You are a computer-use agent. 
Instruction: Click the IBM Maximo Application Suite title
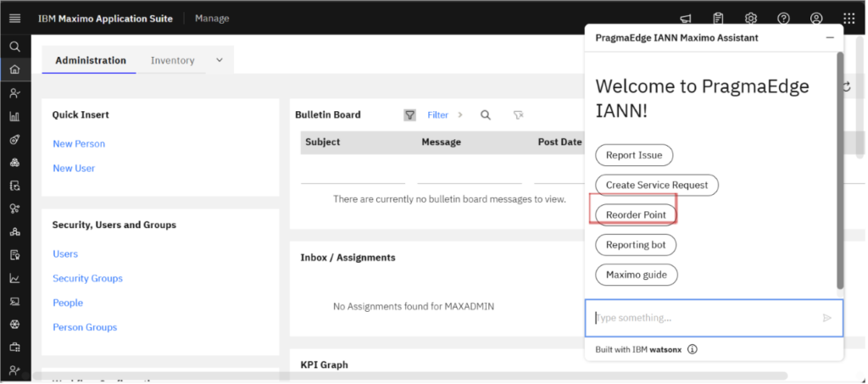(105, 19)
